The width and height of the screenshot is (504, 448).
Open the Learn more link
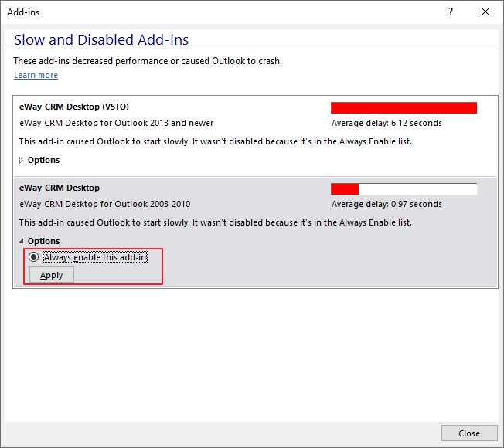point(36,75)
